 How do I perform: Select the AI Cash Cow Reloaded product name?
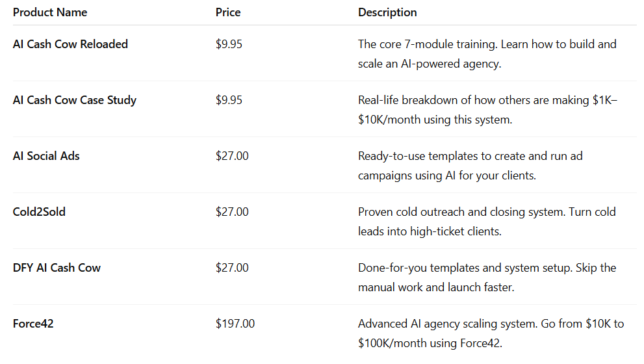pyautogui.click(x=70, y=44)
